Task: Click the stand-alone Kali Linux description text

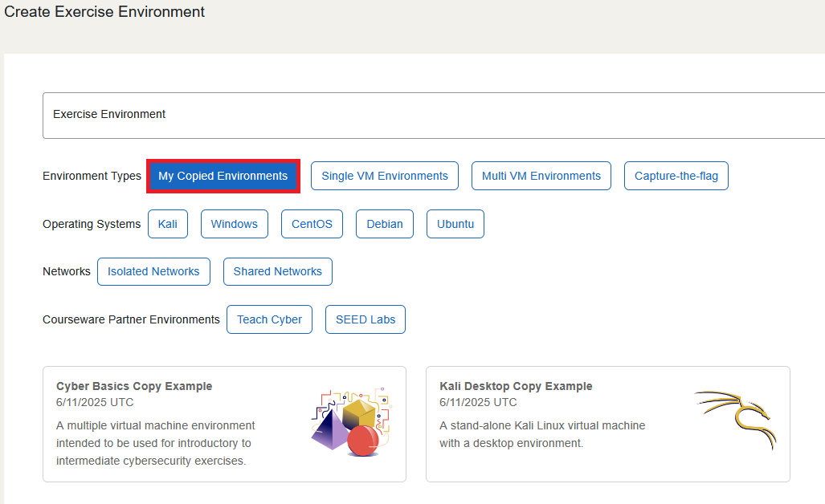Action: (542, 434)
